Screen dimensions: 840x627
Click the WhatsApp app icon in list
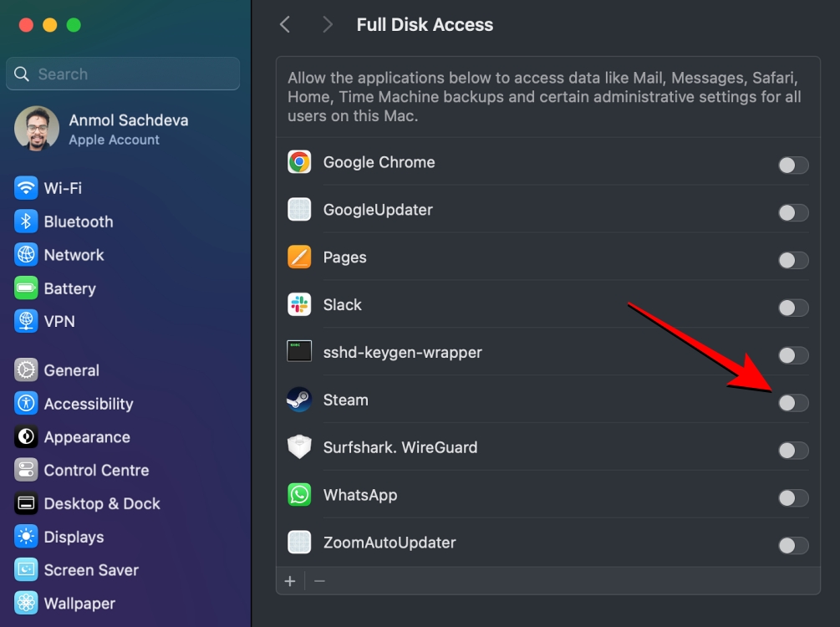pos(299,495)
